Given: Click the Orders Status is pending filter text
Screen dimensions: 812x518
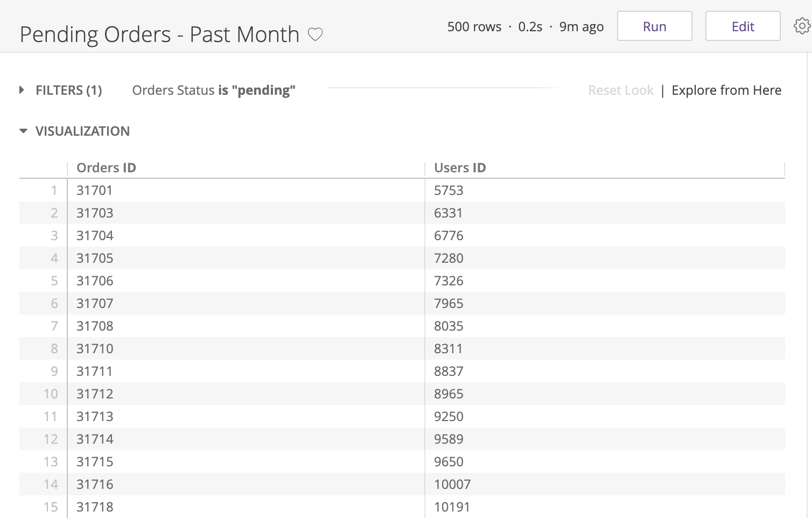Looking at the screenshot, I should [214, 90].
